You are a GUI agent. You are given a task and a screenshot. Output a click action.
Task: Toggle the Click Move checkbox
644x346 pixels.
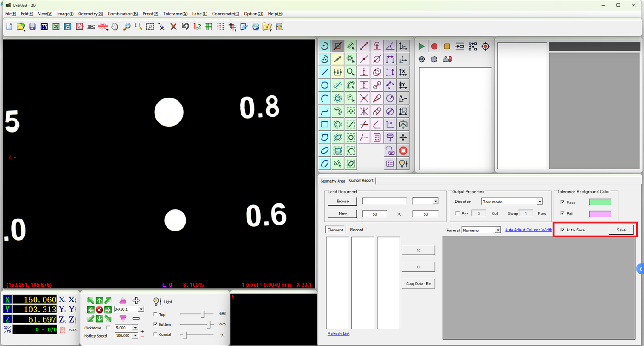tap(109, 328)
